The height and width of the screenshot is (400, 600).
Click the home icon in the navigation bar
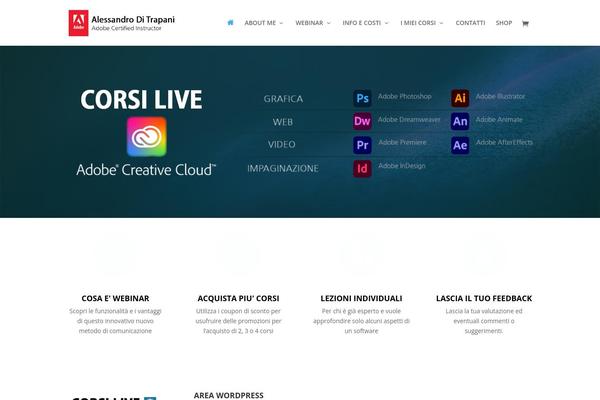pos(230,23)
